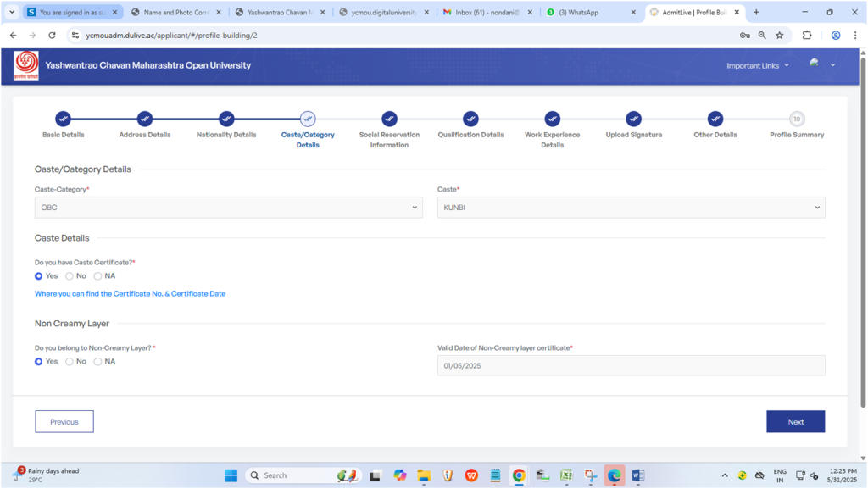The width and height of the screenshot is (868, 489).
Task: Open the Upload Signature step icon
Action: [634, 119]
